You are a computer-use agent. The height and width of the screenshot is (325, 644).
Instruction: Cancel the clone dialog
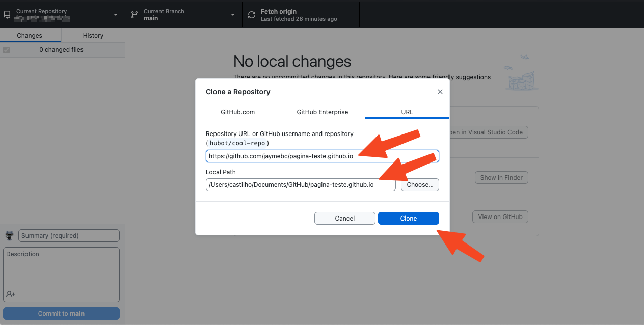345,218
